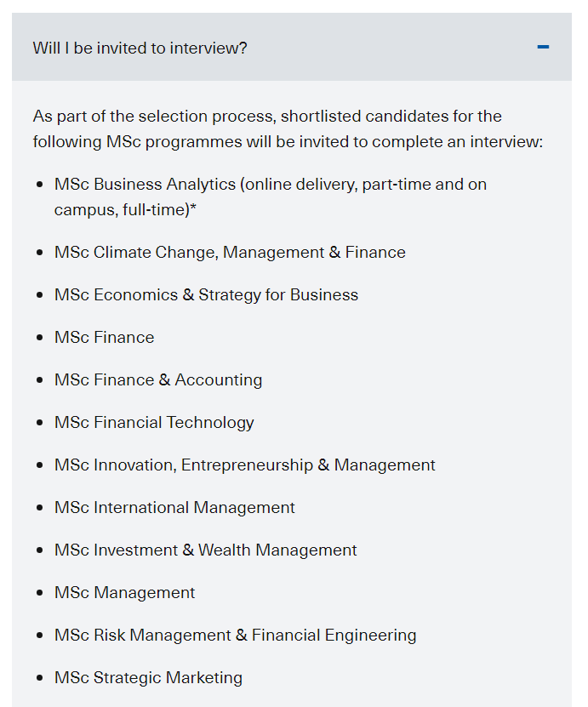Click the asterisk after "full-time)"
This screenshot has height=707, width=588.
[x=193, y=209]
